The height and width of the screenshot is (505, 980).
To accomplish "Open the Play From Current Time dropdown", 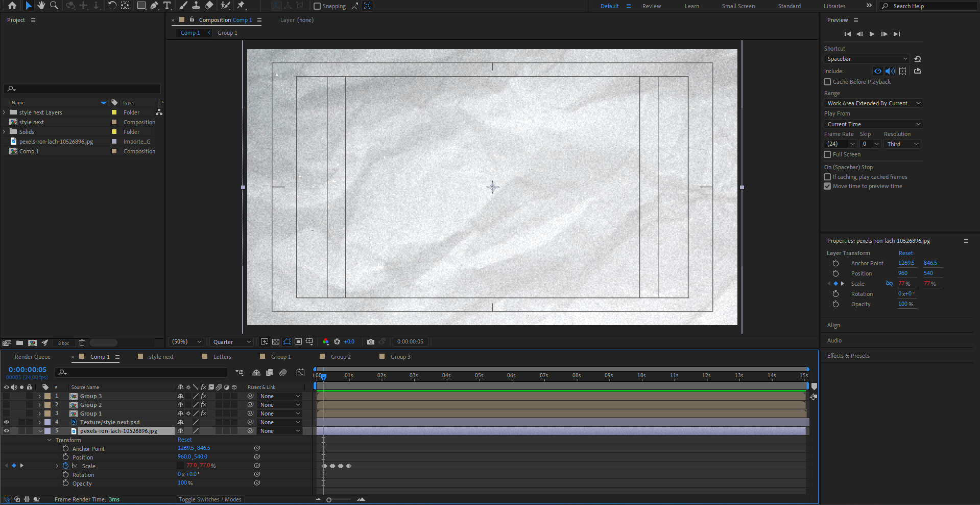I will pos(873,124).
